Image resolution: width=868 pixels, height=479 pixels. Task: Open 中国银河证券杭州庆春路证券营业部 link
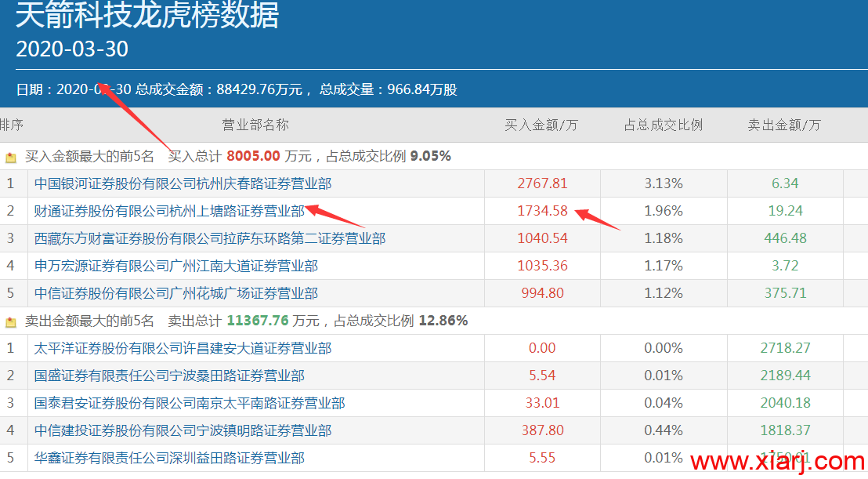(183, 183)
